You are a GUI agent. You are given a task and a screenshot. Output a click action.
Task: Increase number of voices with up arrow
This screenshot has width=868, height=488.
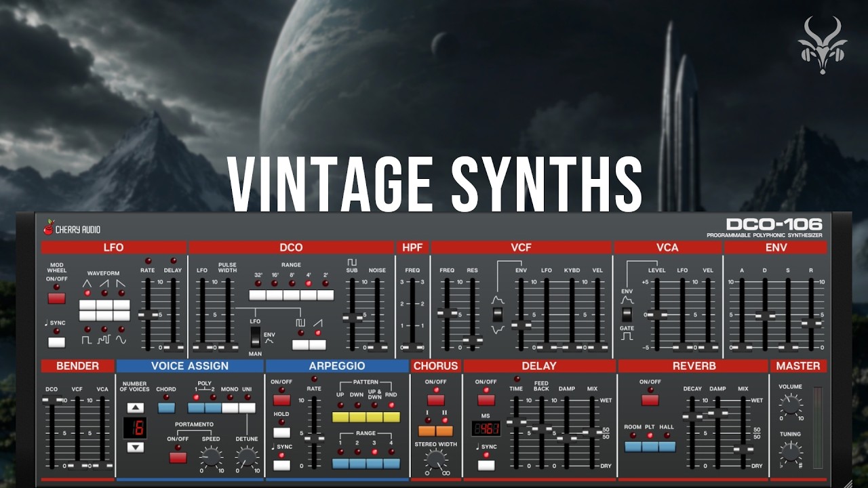click(x=136, y=407)
